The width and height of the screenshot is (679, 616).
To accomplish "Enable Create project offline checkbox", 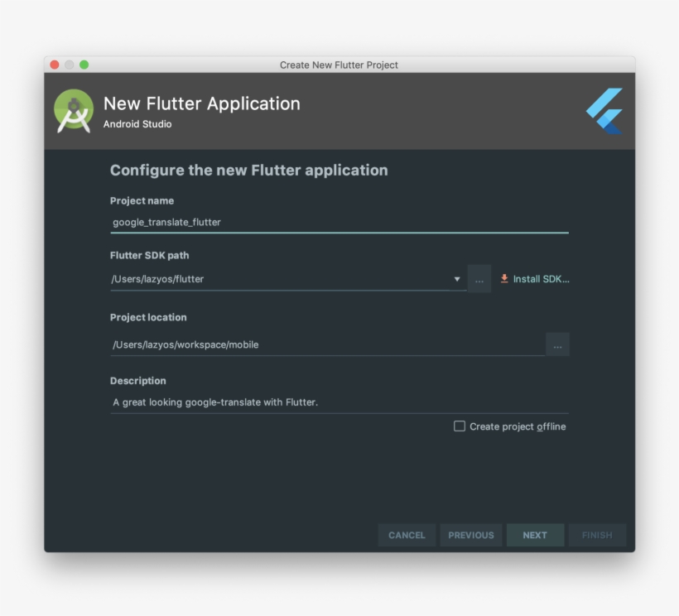I will tap(460, 426).
